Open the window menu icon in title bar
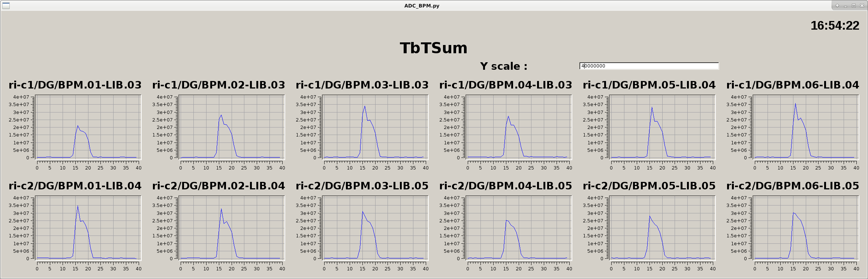The width and height of the screenshot is (868, 279). [x=6, y=6]
